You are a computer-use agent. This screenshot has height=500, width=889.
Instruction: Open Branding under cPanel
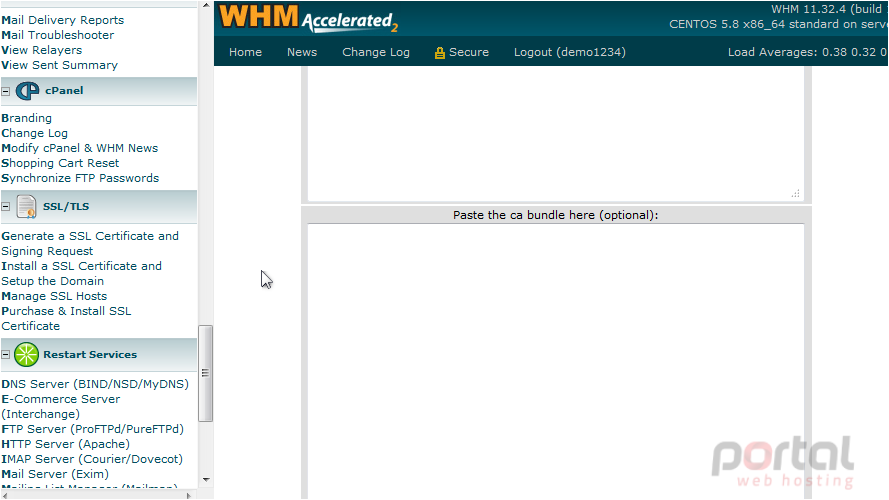click(26, 118)
